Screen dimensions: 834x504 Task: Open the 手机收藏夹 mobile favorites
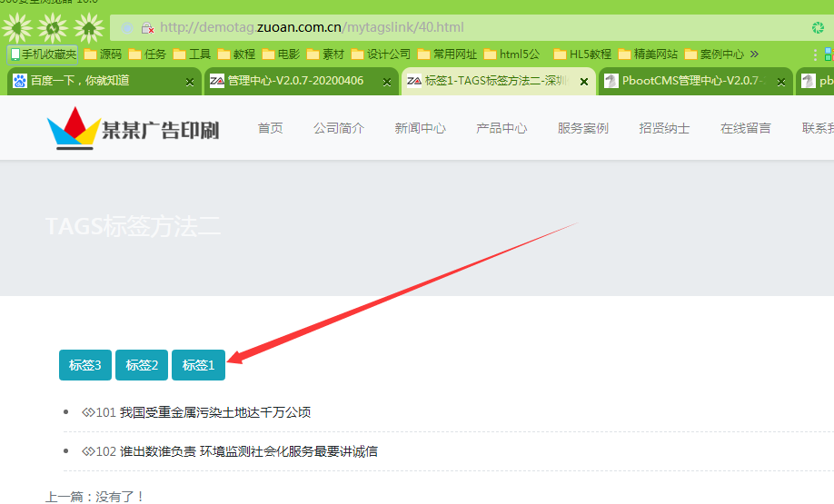[43, 54]
